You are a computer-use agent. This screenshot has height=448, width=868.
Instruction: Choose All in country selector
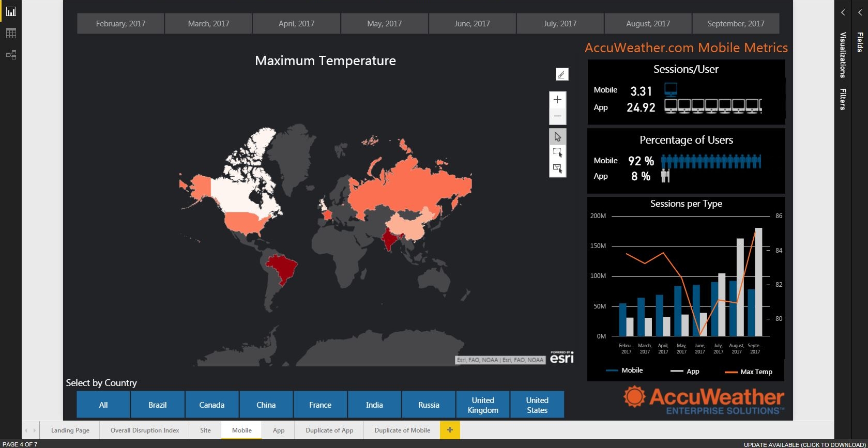(103, 405)
